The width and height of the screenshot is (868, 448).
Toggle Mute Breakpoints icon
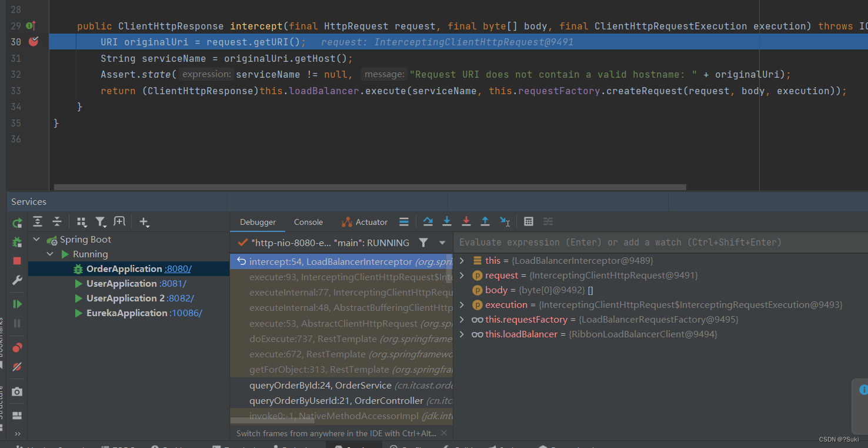pyautogui.click(x=17, y=367)
